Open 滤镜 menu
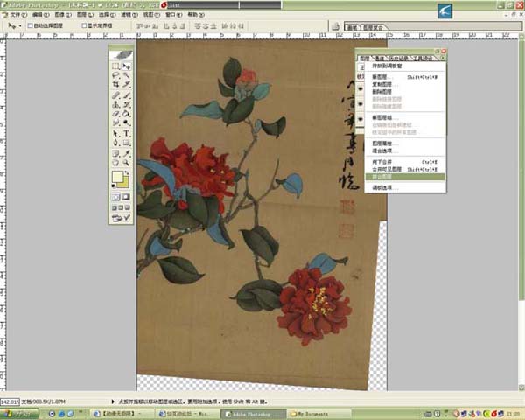This screenshot has width=525, height=420. (x=129, y=15)
